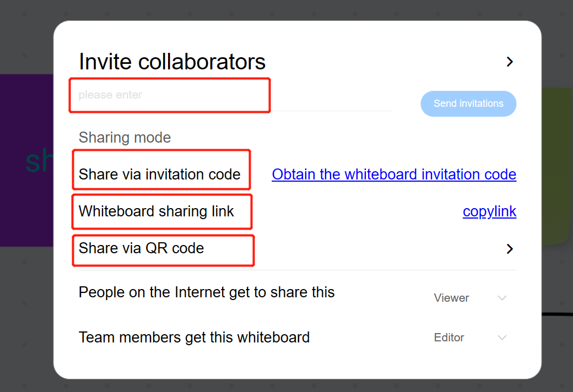
Task: Open 'Obtain the whiteboard invitation code' link
Action: click(394, 175)
